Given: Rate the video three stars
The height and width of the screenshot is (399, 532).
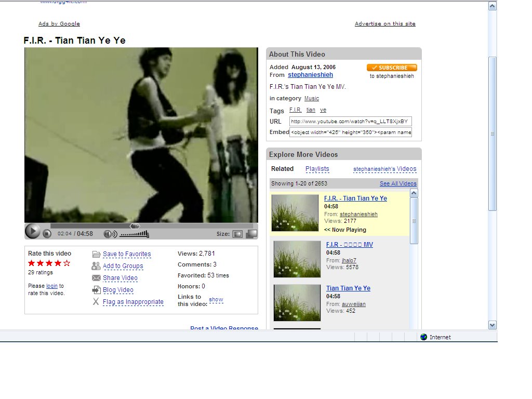Looking at the screenshot, I should [x=49, y=263].
